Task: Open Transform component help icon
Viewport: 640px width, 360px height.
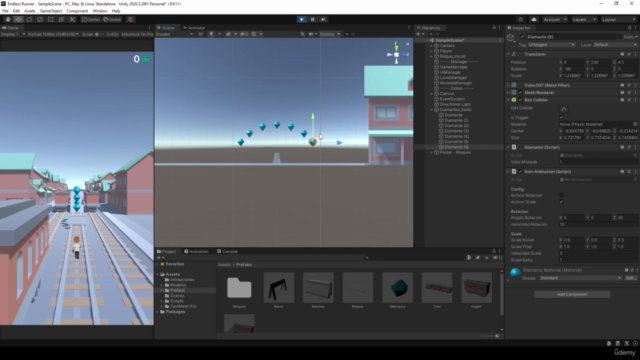Action: pos(622,54)
